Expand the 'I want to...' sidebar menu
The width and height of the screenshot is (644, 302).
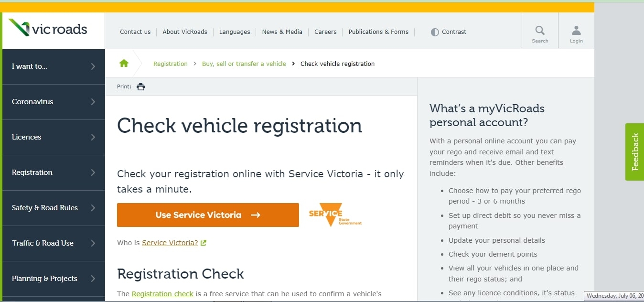click(x=54, y=66)
